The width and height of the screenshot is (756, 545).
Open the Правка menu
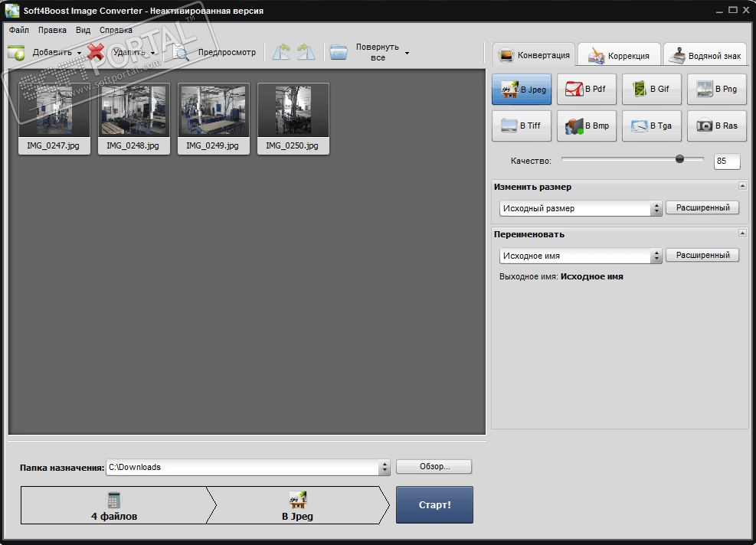pyautogui.click(x=52, y=30)
